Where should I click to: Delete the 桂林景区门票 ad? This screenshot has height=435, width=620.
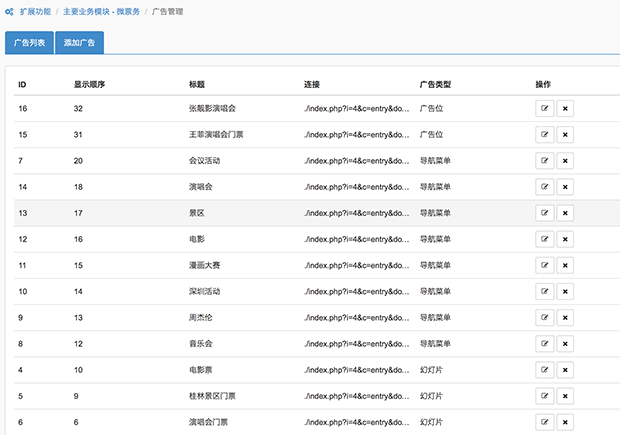tap(565, 395)
